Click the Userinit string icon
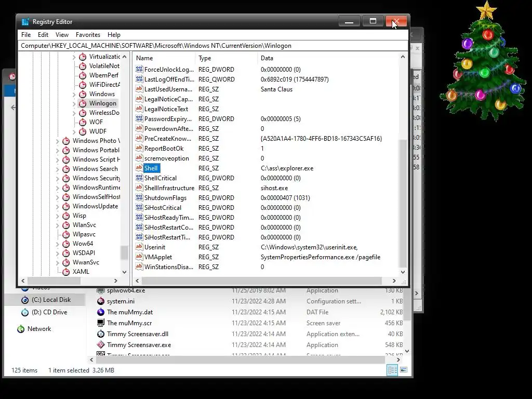The height and width of the screenshot is (399, 532). click(x=139, y=247)
